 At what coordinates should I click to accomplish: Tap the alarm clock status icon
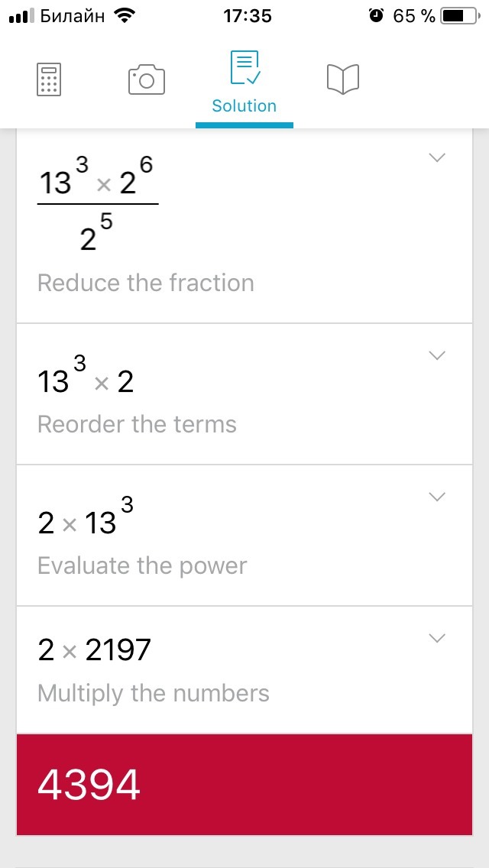click(376, 16)
